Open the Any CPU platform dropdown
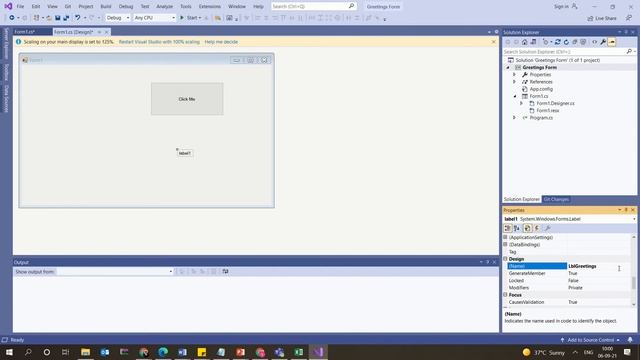 click(154, 18)
